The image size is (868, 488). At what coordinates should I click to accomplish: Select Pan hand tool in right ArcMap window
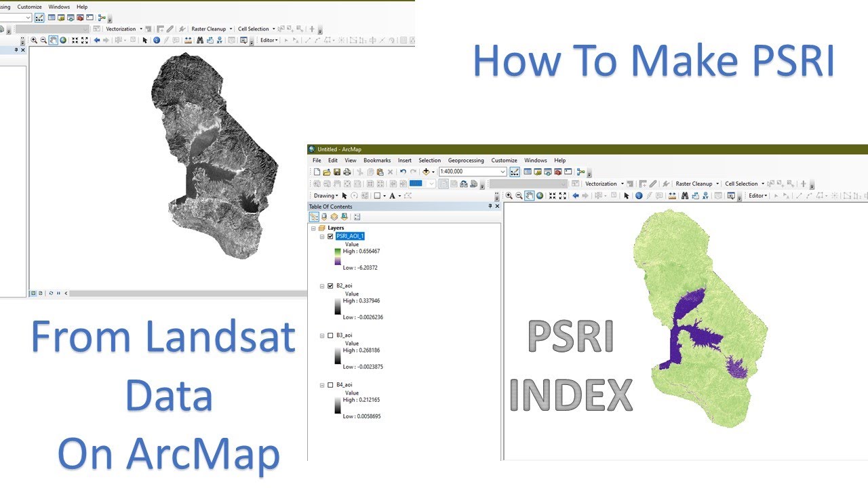click(529, 195)
